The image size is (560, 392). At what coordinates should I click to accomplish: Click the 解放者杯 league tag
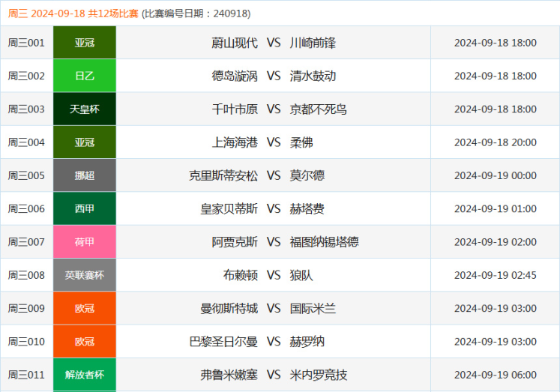coord(85,375)
